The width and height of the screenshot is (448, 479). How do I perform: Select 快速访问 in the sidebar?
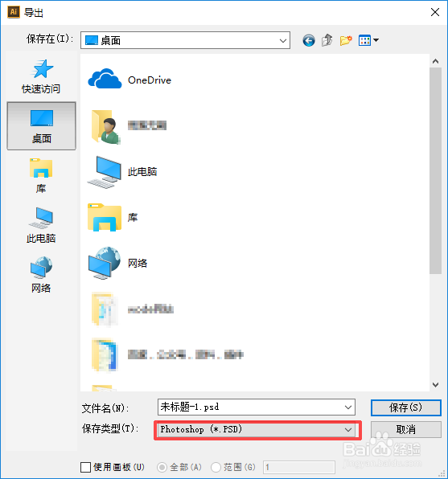pos(41,76)
